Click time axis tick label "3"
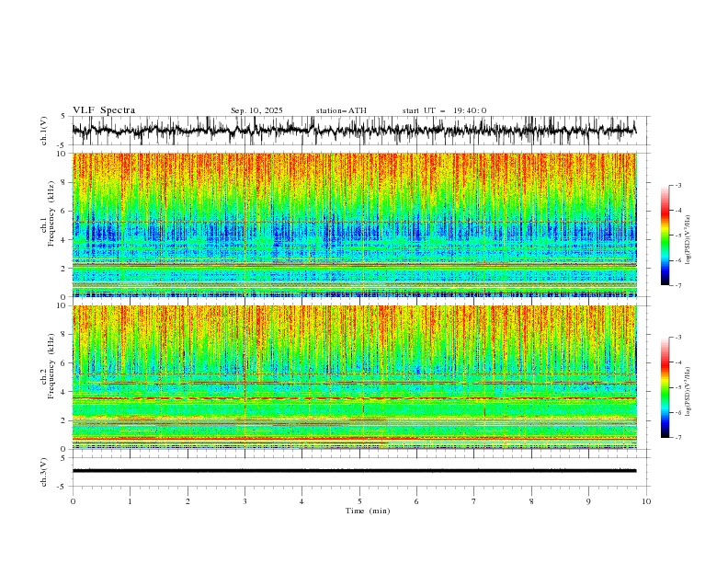728x563 pixels. tap(245, 501)
